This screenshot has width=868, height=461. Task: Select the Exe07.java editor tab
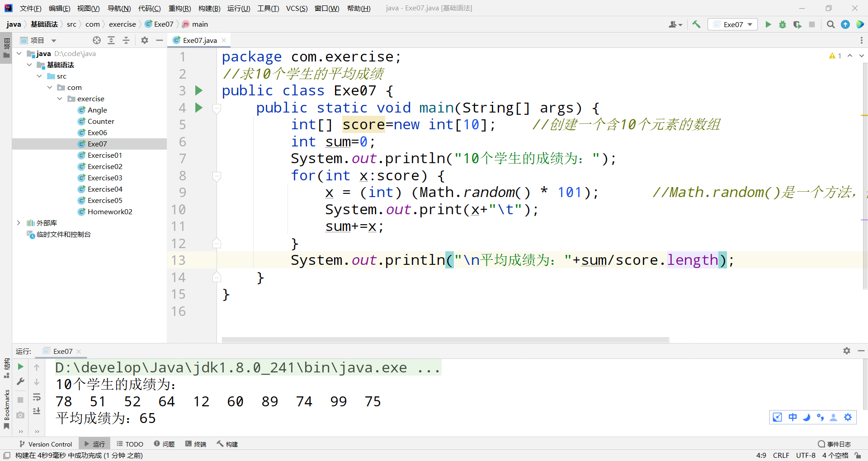199,40
